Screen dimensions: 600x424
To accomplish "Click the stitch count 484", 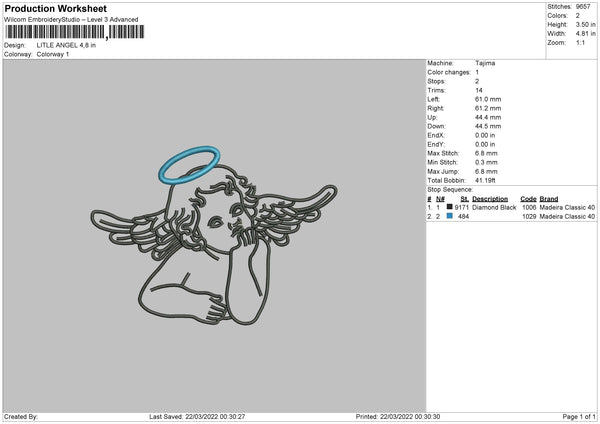I will tap(463, 217).
